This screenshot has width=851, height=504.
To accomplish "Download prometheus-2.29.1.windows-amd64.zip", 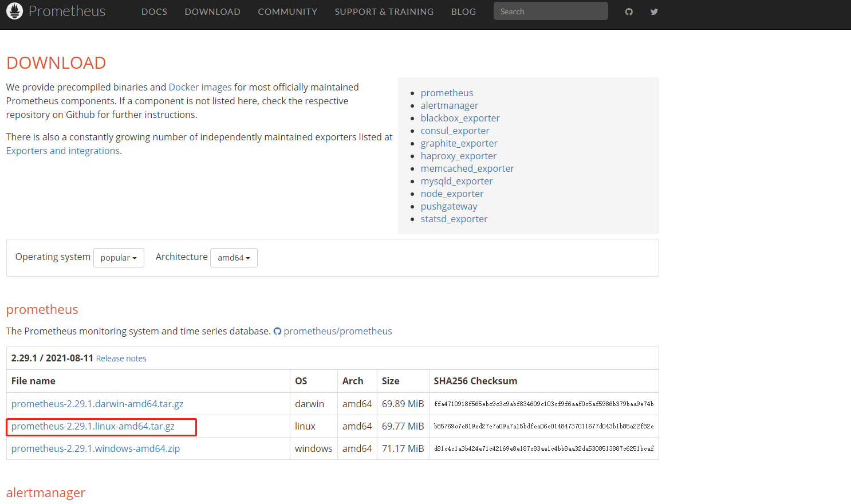I will click(96, 448).
